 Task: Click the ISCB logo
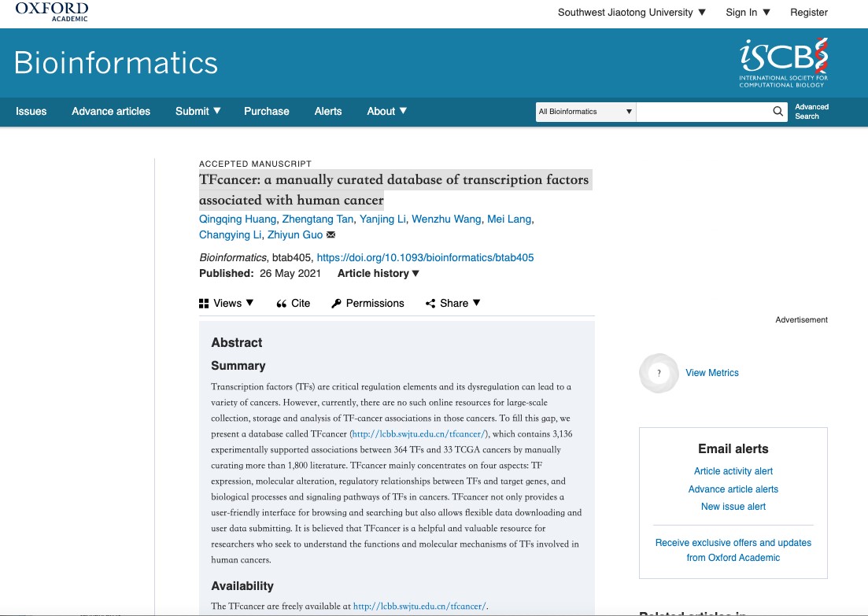[785, 60]
